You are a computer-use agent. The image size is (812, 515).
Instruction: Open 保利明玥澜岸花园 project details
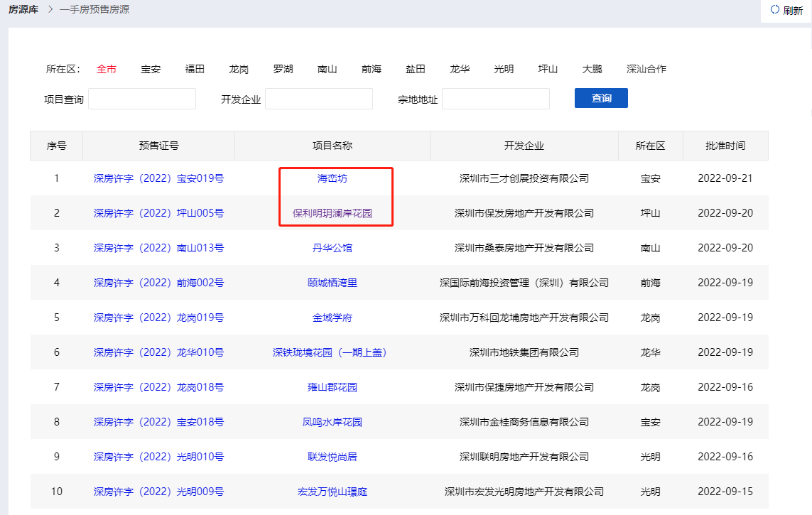332,213
